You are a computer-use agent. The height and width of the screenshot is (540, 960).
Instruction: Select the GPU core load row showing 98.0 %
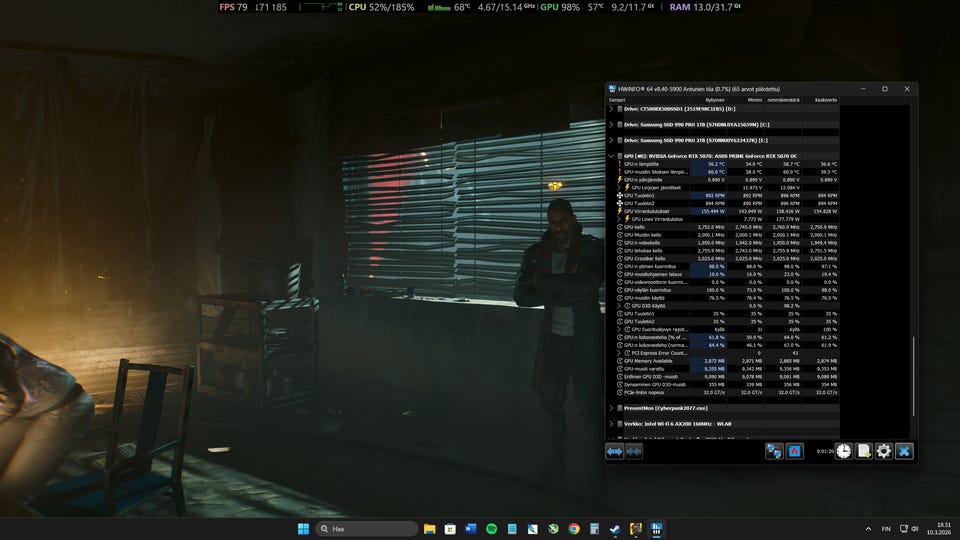tap(727, 266)
